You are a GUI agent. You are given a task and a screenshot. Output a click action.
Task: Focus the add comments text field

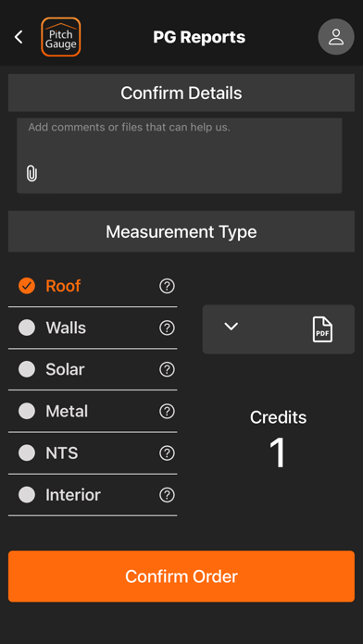[180, 155]
